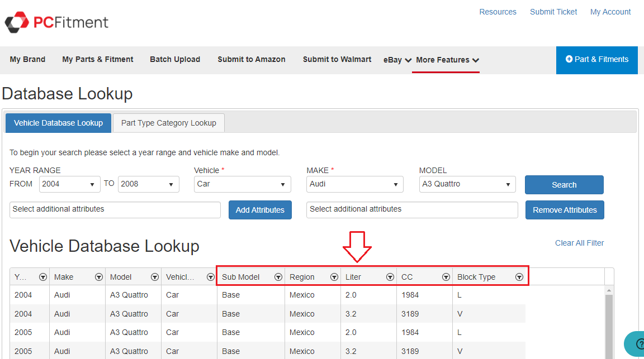Image resolution: width=644 pixels, height=359 pixels.
Task: Expand the More Features menu
Action: (x=447, y=60)
